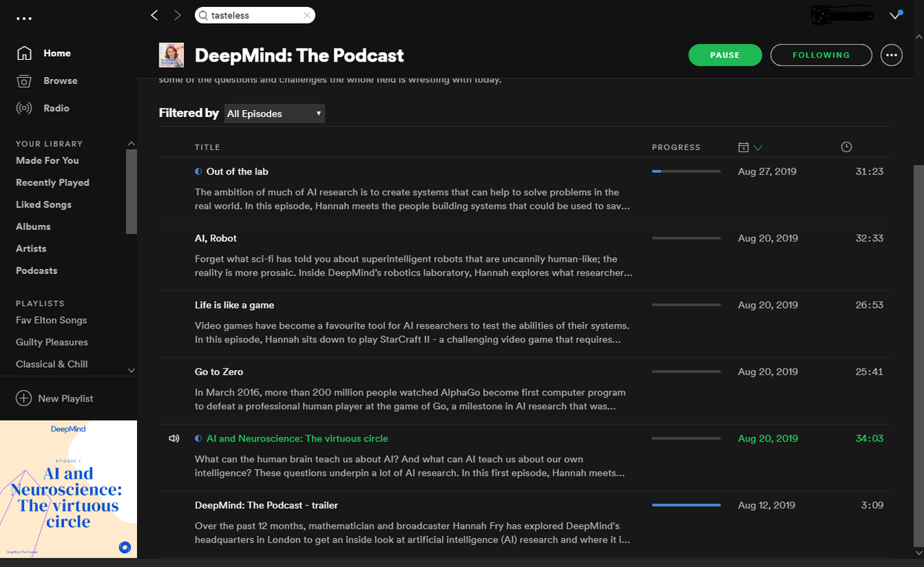Click the Aug 12, 2019 date
The height and width of the screenshot is (567, 924).
[x=767, y=505]
